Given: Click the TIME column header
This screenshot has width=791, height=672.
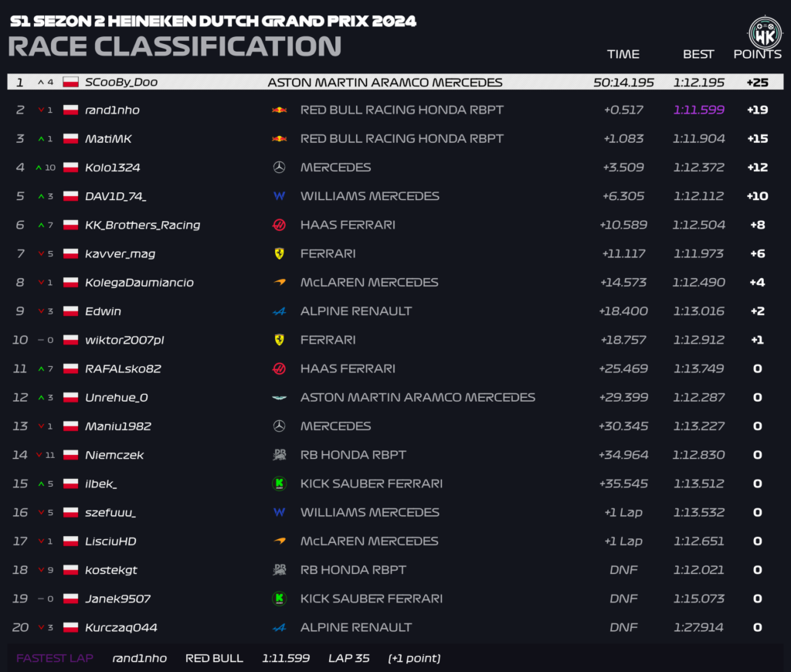Looking at the screenshot, I should click(x=623, y=54).
